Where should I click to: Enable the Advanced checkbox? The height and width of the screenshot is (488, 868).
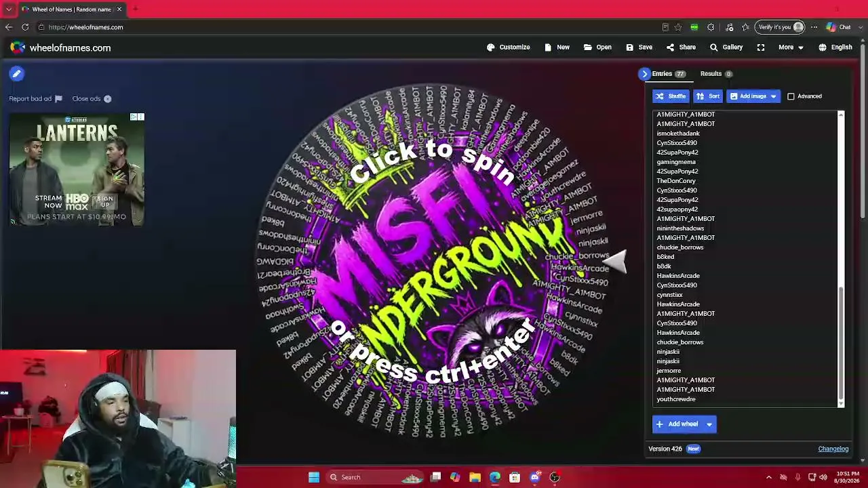click(791, 96)
